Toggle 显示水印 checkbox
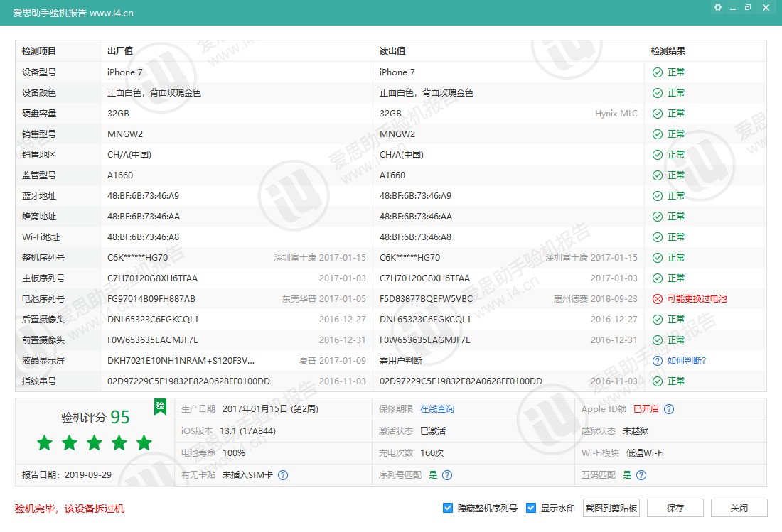Screen dimensions: 782x532 pyautogui.click(x=530, y=508)
